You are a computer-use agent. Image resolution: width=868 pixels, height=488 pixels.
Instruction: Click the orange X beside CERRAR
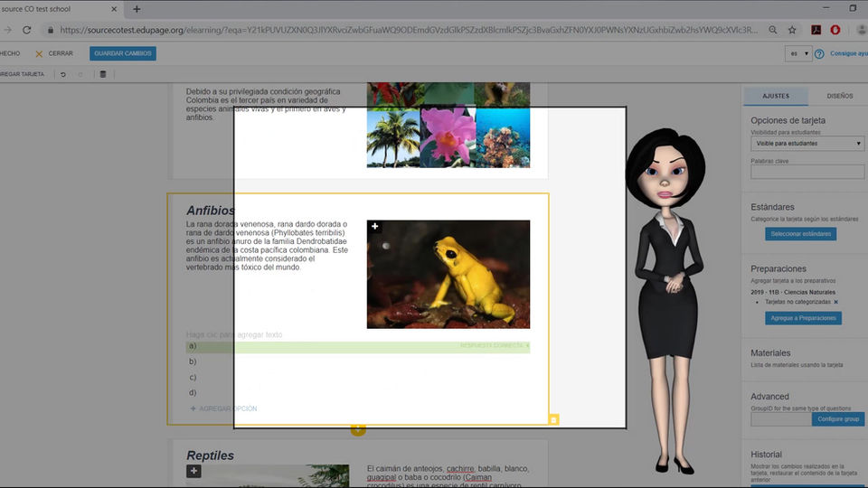click(x=39, y=53)
